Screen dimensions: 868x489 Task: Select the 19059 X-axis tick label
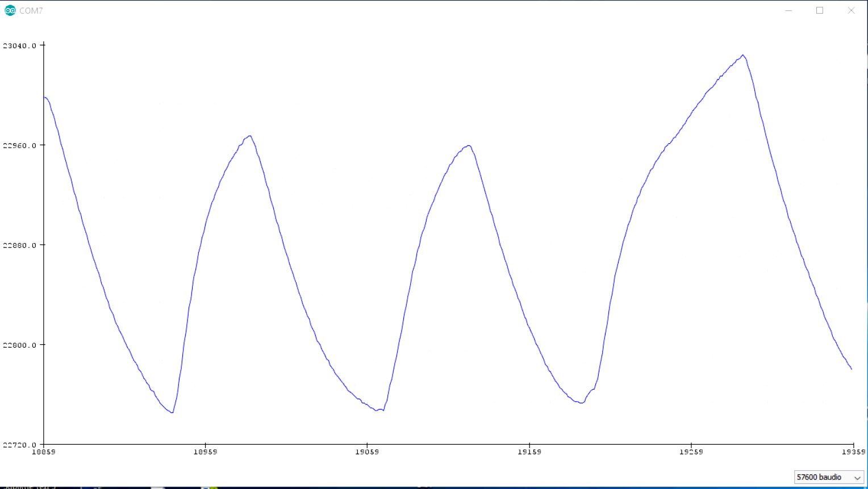(367, 452)
